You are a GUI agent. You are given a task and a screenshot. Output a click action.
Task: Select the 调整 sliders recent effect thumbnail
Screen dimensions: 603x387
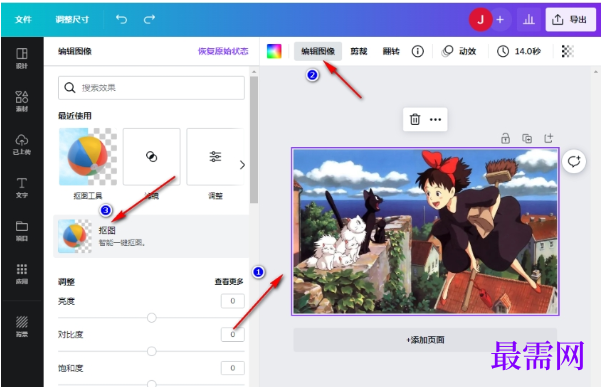(215, 157)
